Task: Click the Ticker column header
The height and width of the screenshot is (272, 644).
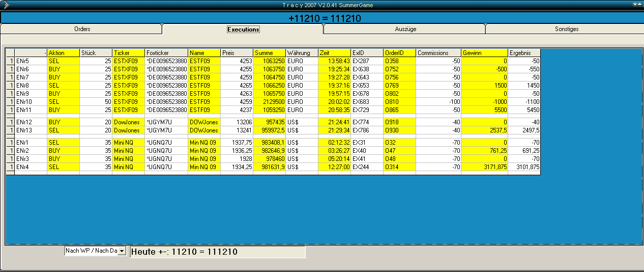Action: [128, 53]
